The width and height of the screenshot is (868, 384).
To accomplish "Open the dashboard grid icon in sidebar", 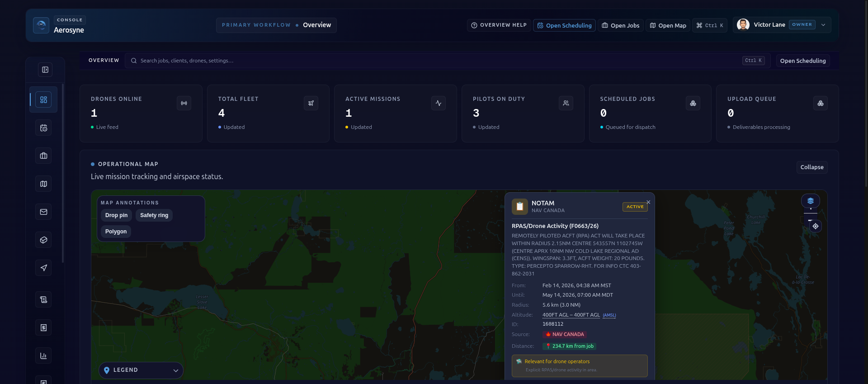I will coord(43,100).
